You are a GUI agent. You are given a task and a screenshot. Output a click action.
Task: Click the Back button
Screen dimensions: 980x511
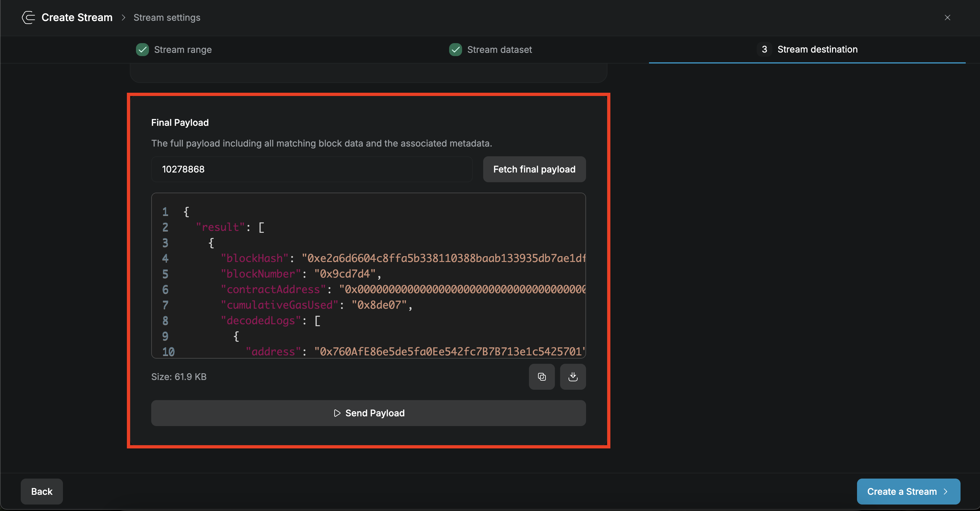42,491
